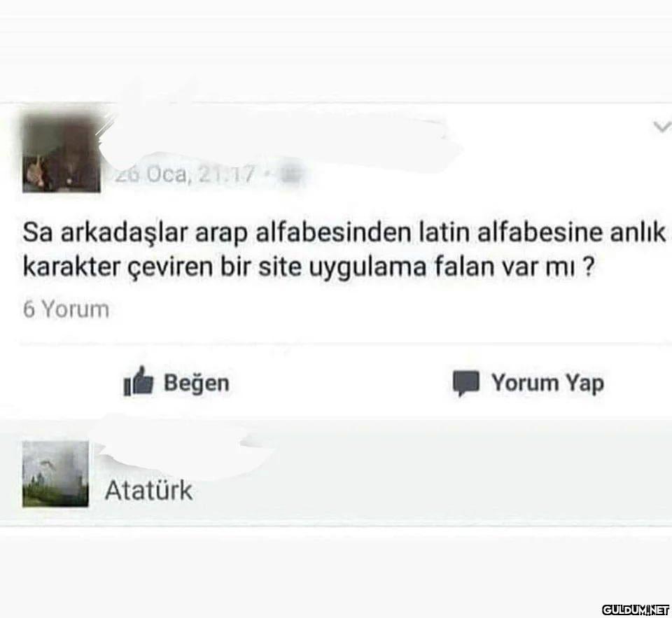672x618 pixels.
Task: Click post line starting with Sa arkadaşlar
Action: [344, 233]
